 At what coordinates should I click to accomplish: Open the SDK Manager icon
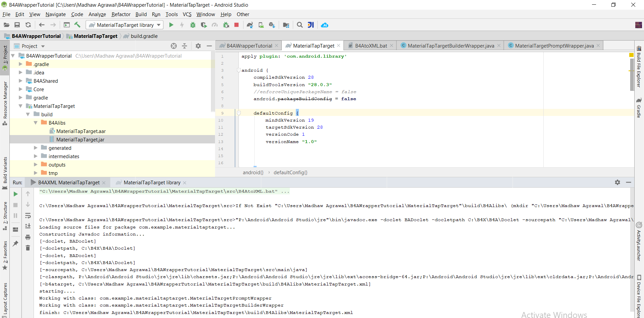(272, 25)
